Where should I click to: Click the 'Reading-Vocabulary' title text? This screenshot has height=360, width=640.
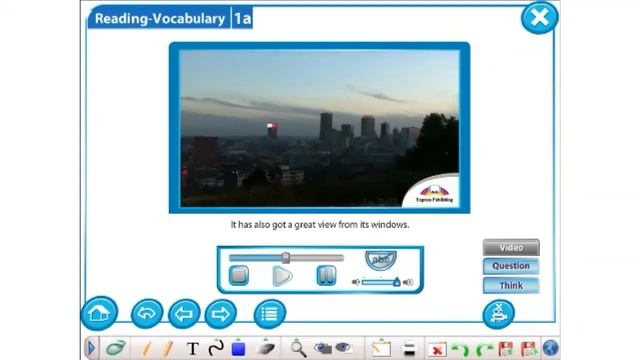(160, 19)
